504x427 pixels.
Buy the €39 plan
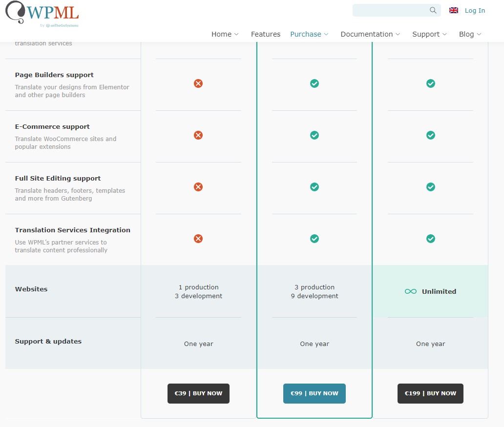pos(198,393)
